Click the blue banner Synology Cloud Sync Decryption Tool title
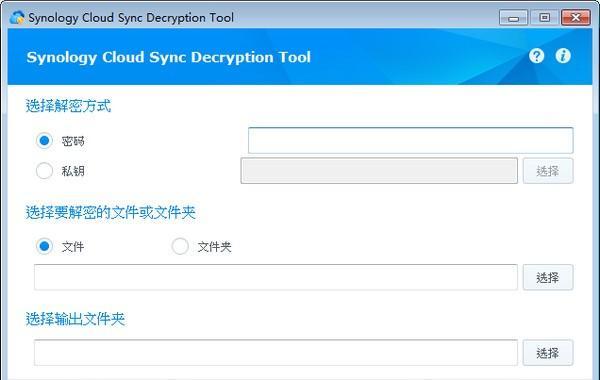 point(168,57)
